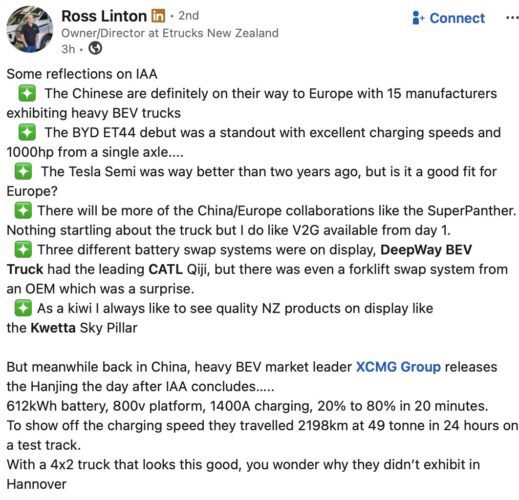Click the Ross Linton name link
This screenshot has height=500, width=519.
pyautogui.click(x=104, y=16)
